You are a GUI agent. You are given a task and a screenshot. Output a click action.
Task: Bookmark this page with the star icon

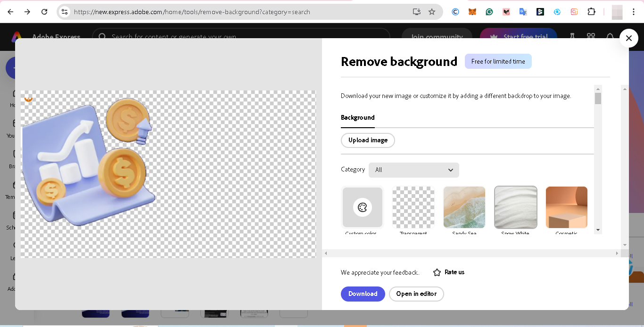click(432, 12)
